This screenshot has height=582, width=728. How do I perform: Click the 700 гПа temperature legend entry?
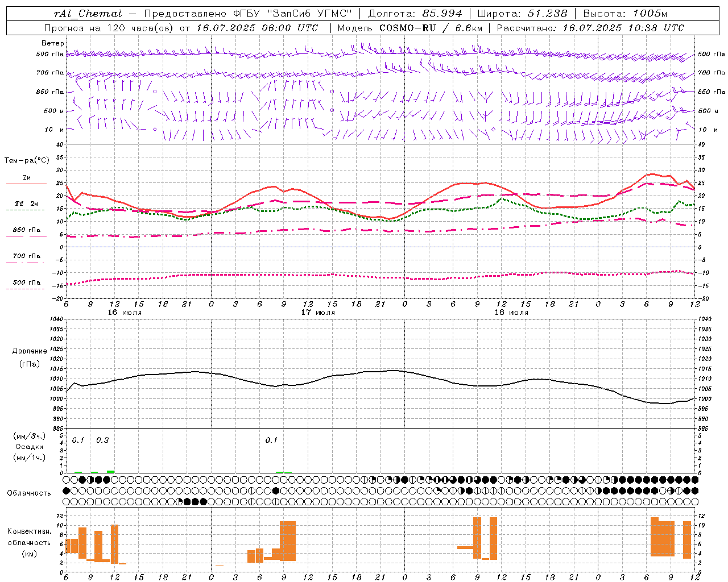[x=27, y=256]
